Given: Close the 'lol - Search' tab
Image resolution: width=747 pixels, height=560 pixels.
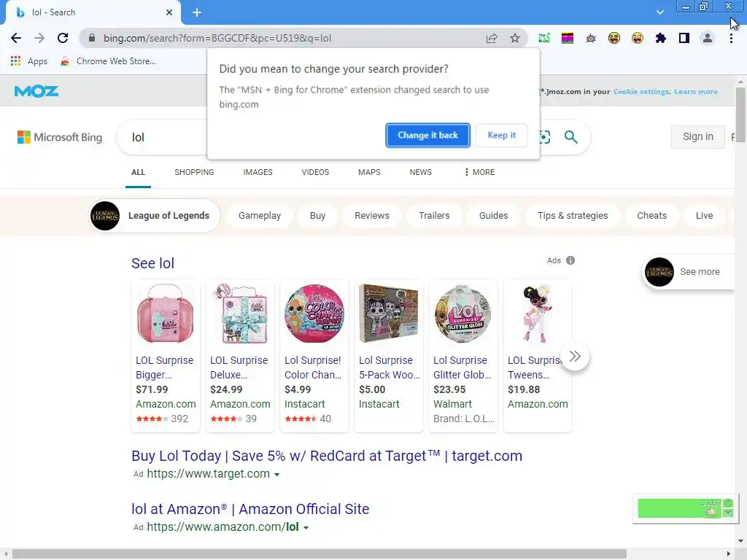Looking at the screenshot, I should tap(169, 12).
